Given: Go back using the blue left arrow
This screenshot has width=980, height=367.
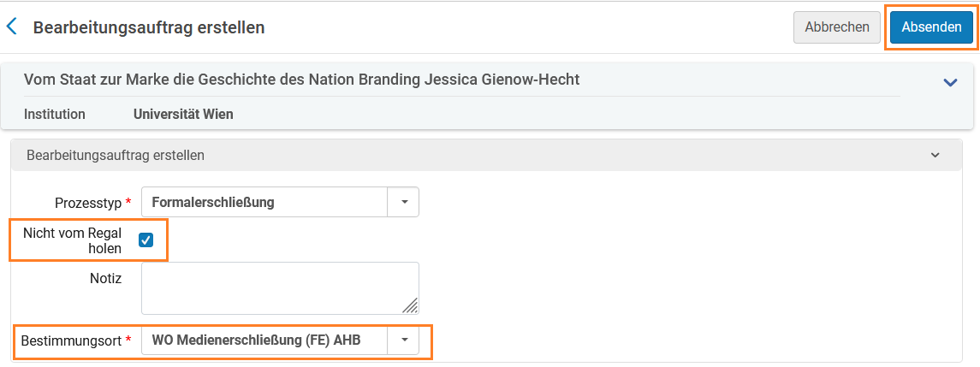Looking at the screenshot, I should (11, 27).
